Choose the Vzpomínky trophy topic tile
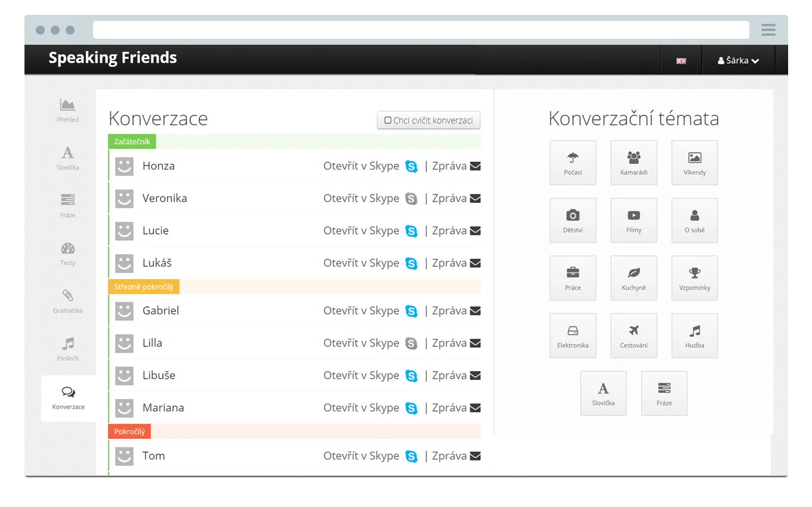This screenshot has width=812, height=507. (x=694, y=278)
